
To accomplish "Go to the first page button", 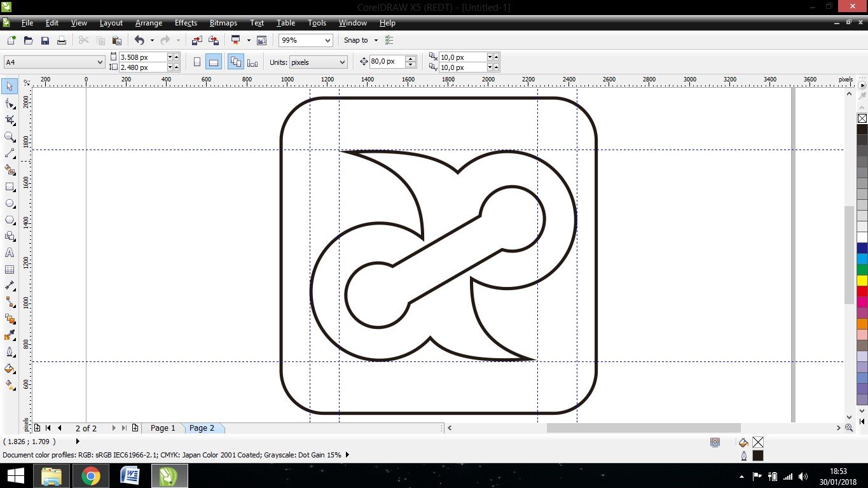I will pyautogui.click(x=48, y=428).
